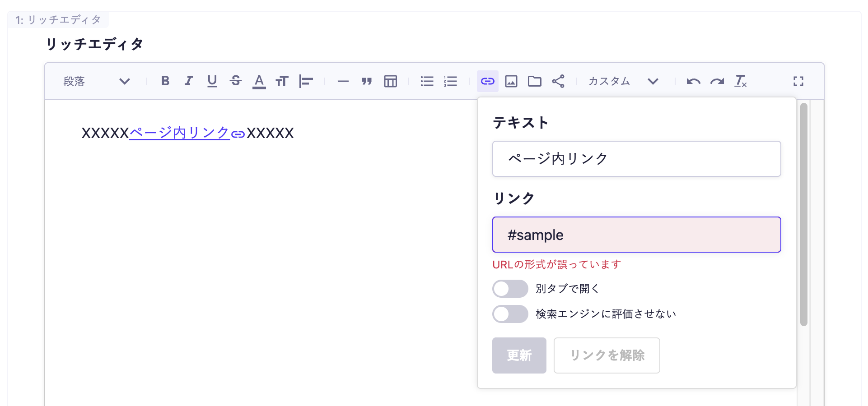Viewport: 868px width, 406px height.
Task: Insert a bulleted list
Action: (426, 81)
